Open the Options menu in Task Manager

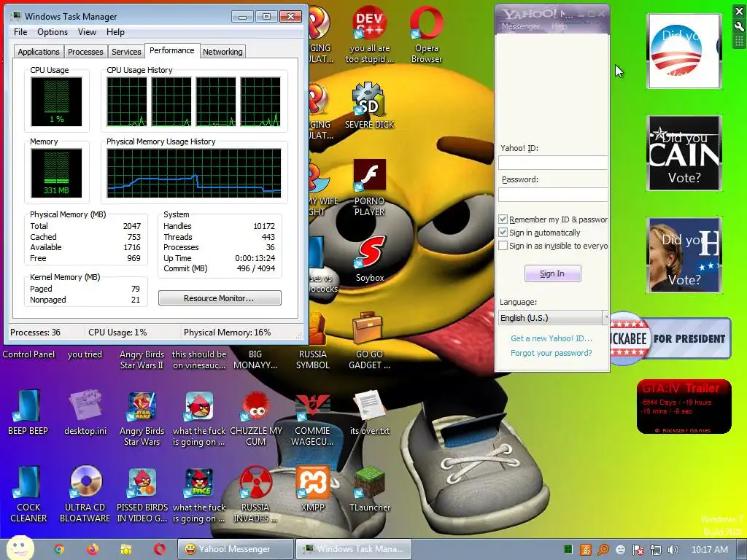53,32
